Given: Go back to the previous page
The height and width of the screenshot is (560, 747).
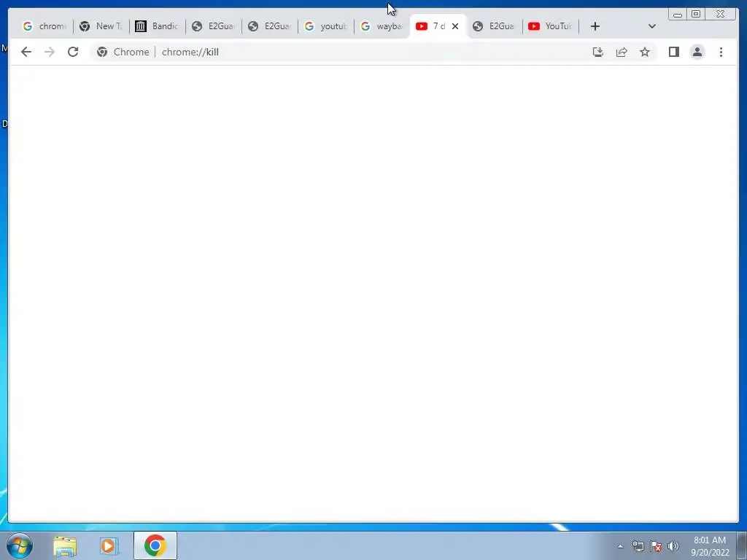Looking at the screenshot, I should (x=26, y=52).
